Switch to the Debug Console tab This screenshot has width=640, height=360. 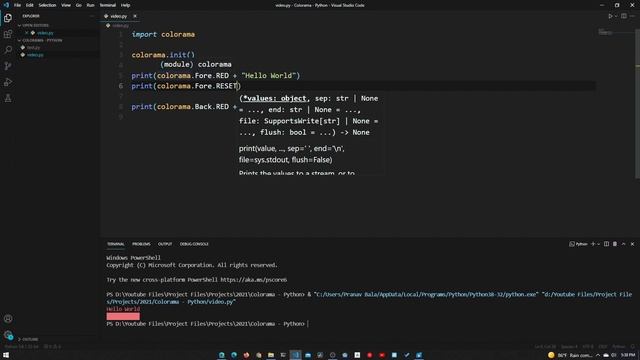194,244
